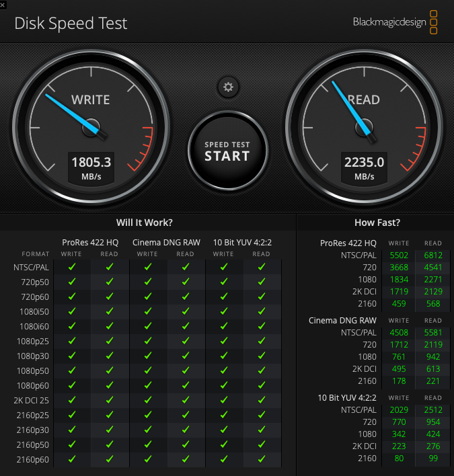This screenshot has width=454, height=476.
Task: Click ProRes NTSC/PAL read value 6812
Action: click(433, 255)
